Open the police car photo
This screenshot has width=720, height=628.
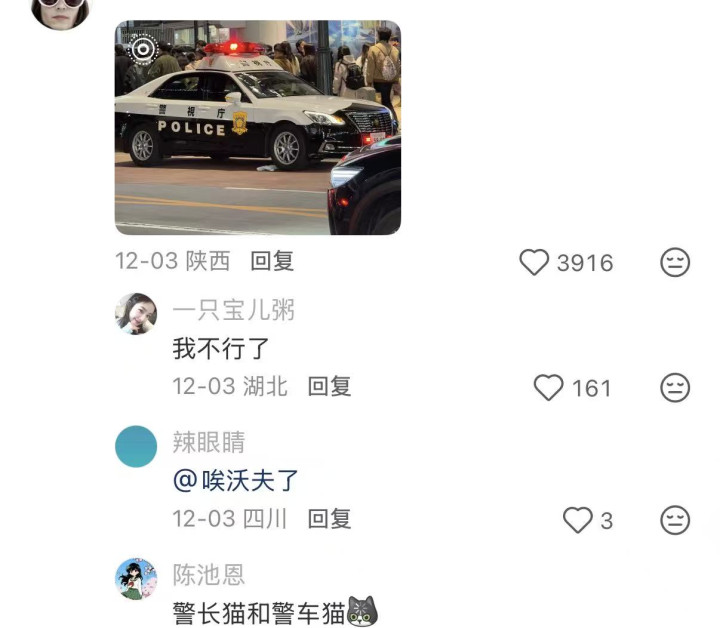click(258, 128)
